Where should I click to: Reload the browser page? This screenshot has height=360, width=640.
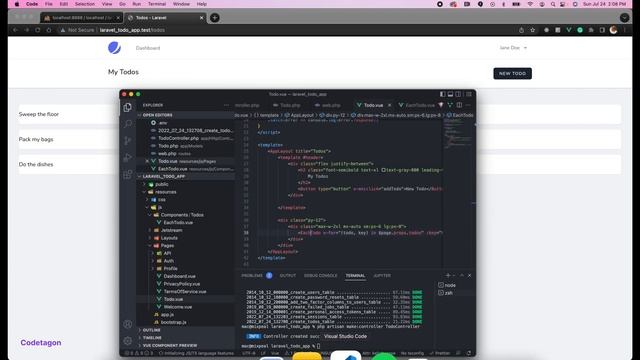tap(38, 30)
